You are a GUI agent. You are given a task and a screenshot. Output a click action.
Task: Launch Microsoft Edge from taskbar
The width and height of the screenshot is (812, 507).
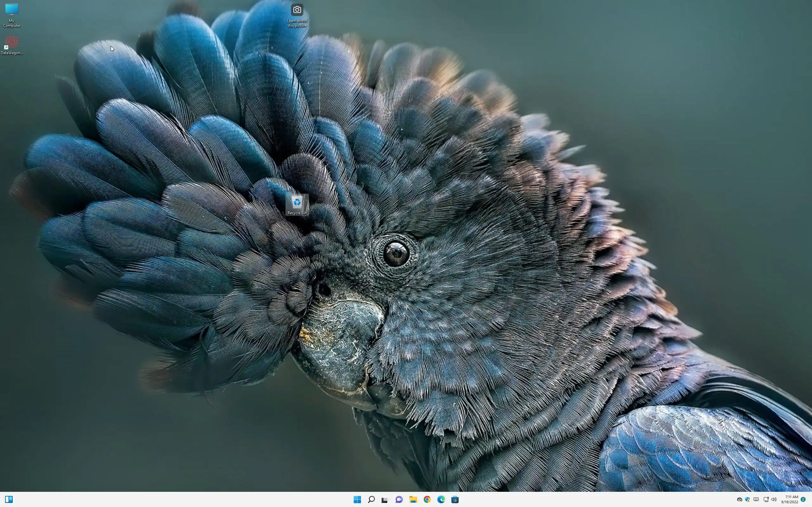tap(441, 500)
